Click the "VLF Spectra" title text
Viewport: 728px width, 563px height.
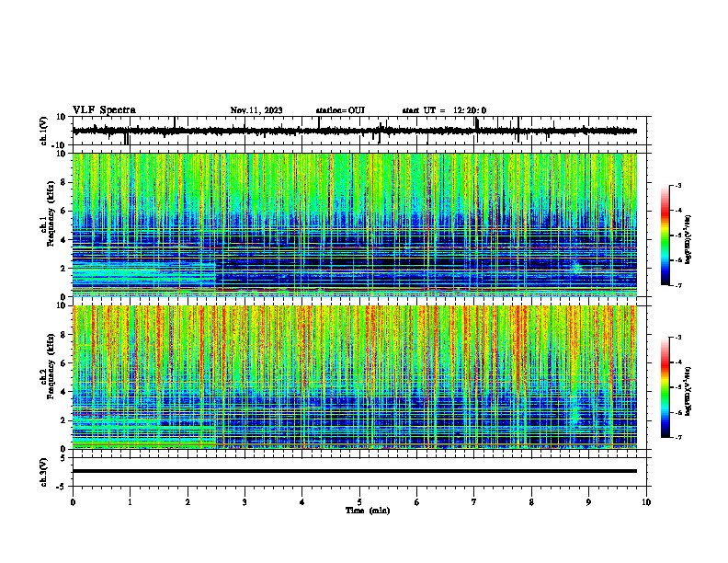coord(104,110)
